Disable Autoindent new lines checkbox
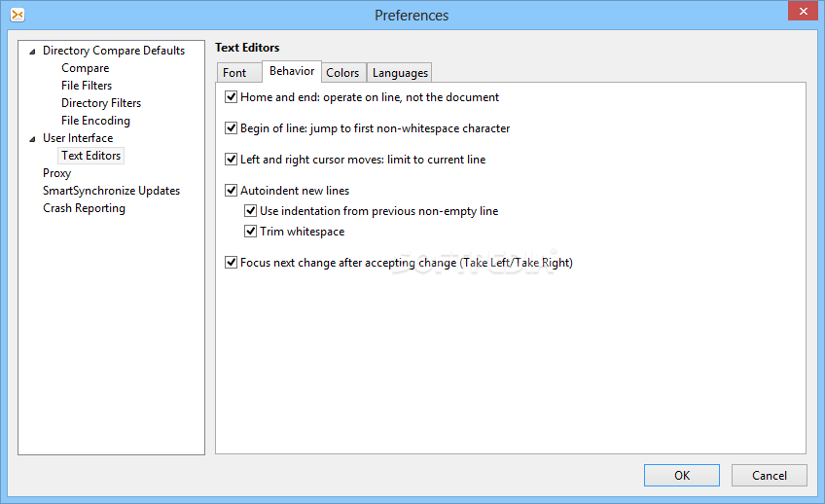Viewport: 825px width, 504px height. [x=231, y=190]
